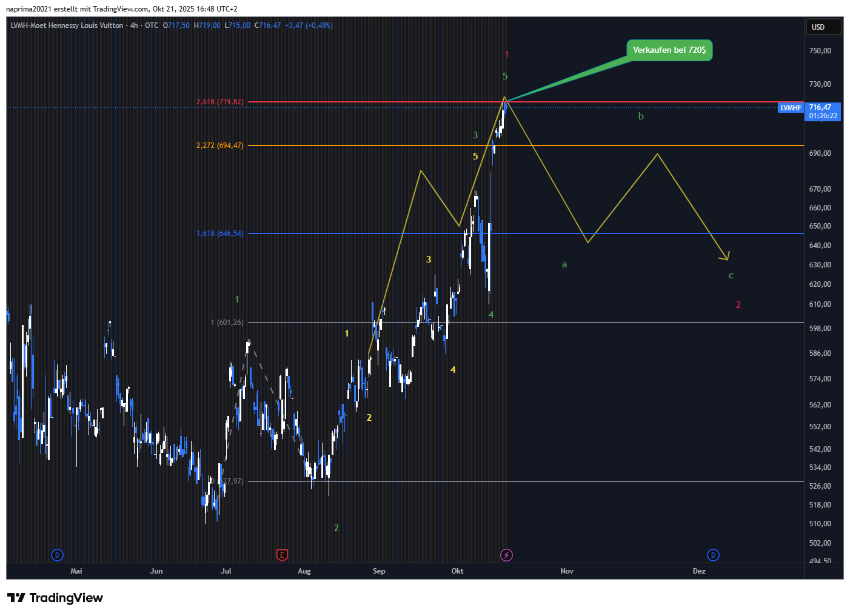Screen dimensions: 850x616
Task: Click the blue dividend marker near Mai
Action: pos(57,555)
